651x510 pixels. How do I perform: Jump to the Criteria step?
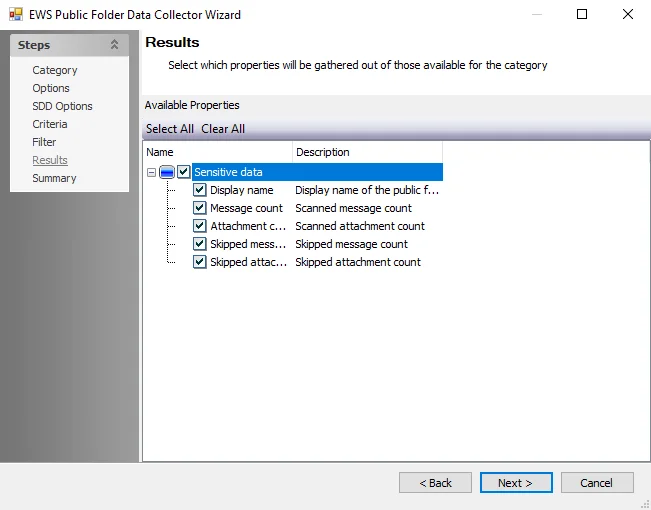[49, 124]
